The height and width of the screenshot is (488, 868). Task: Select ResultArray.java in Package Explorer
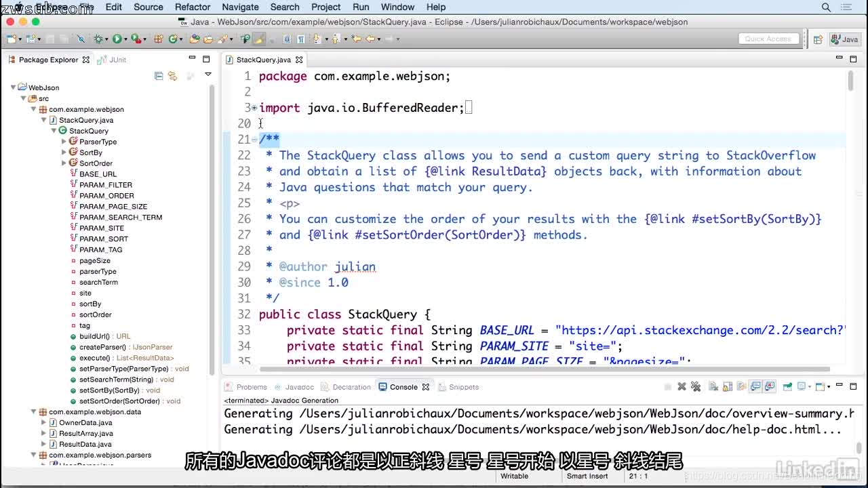(x=85, y=433)
